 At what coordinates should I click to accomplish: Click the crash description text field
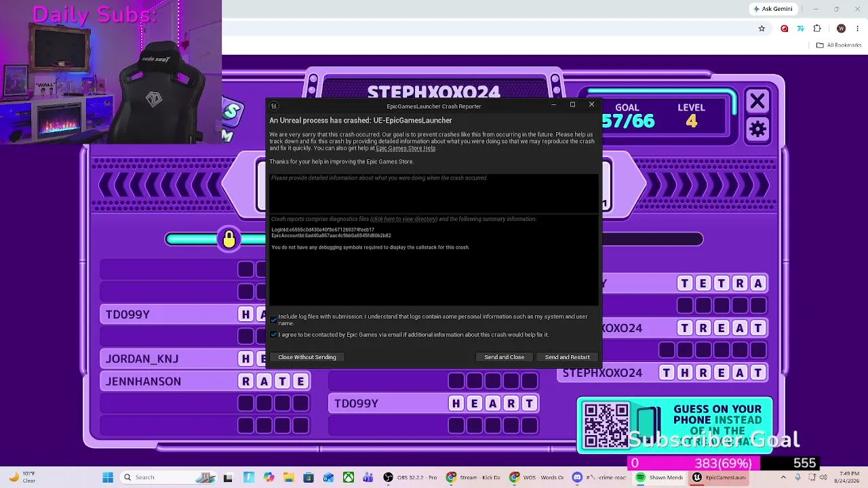point(434,193)
